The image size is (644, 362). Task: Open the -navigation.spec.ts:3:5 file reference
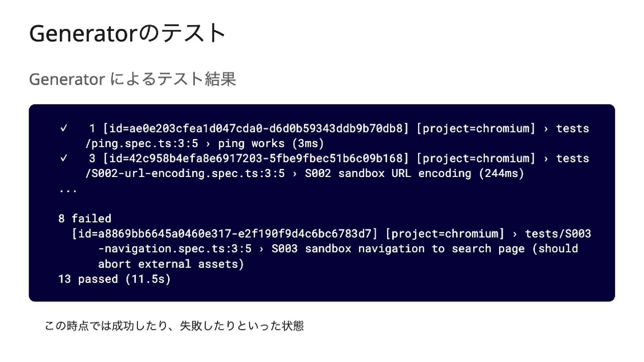175,249
